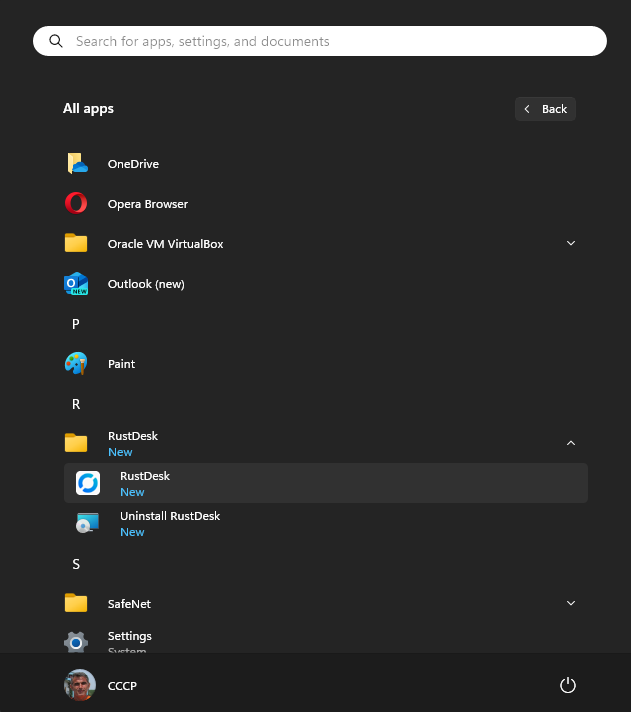Click the power button icon

pos(567,685)
